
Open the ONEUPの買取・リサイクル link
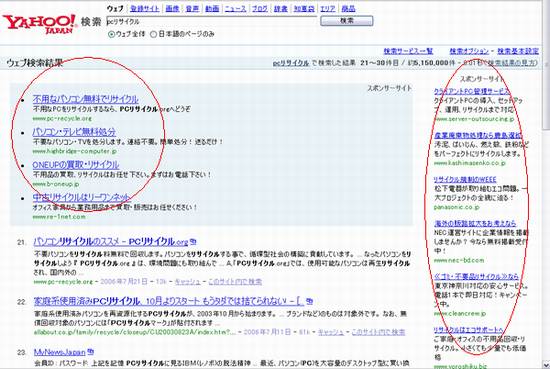click(x=76, y=165)
